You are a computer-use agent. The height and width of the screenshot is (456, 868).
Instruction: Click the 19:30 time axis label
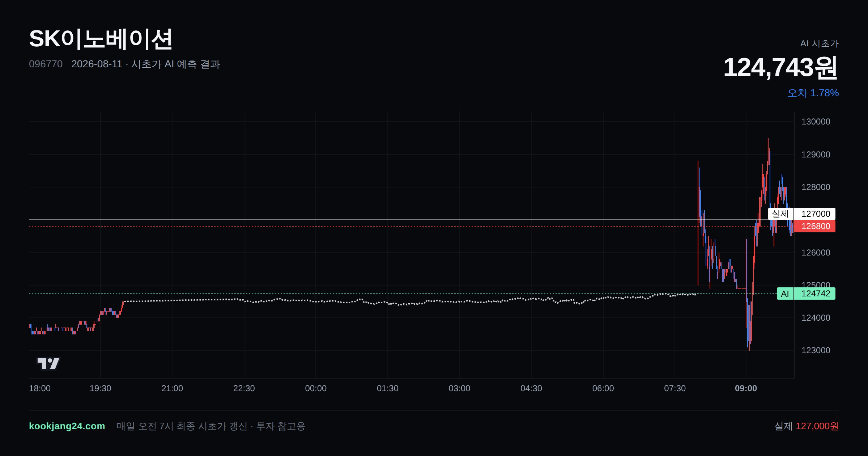(100, 388)
